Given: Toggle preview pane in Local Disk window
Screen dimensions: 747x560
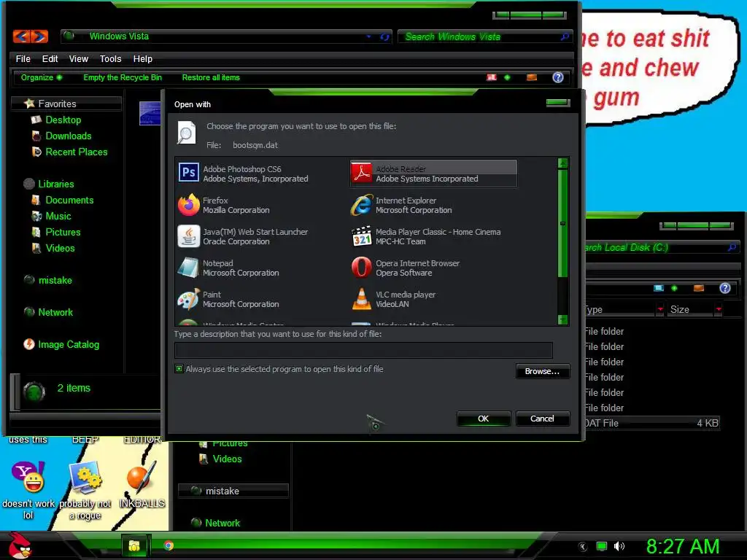Looking at the screenshot, I should [699, 288].
